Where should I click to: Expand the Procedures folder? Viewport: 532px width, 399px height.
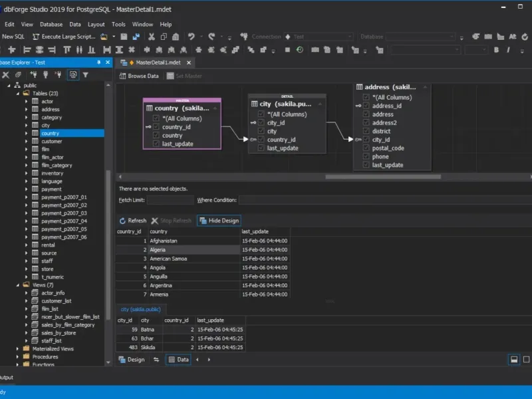(18, 356)
